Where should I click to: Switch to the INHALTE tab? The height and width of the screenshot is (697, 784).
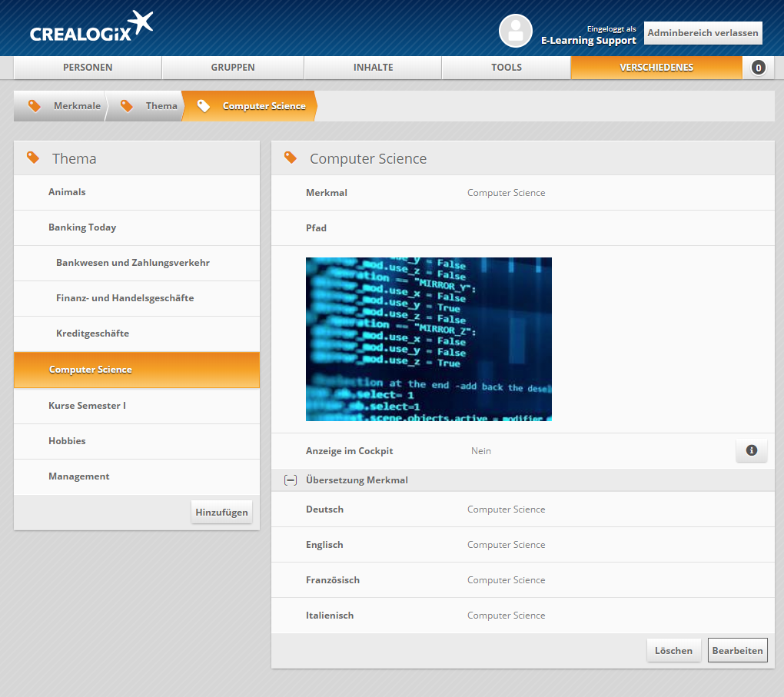tap(373, 68)
